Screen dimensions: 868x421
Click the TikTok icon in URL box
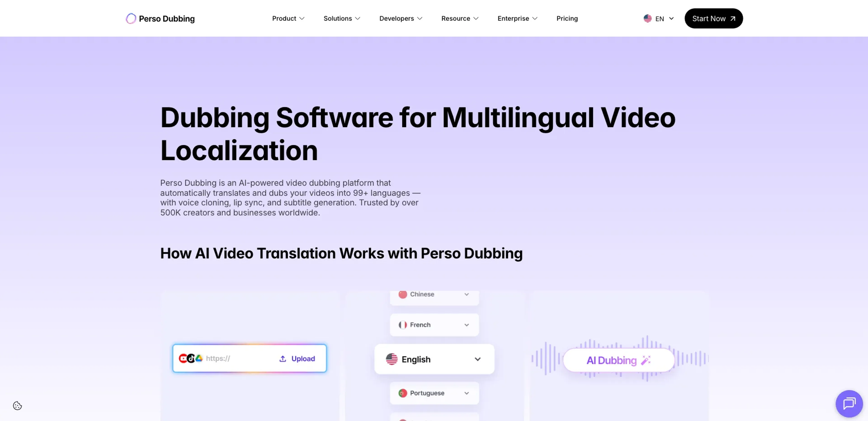pyautogui.click(x=191, y=358)
